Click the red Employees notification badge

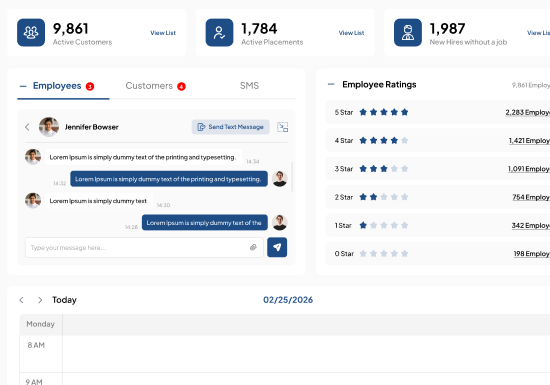tap(90, 86)
